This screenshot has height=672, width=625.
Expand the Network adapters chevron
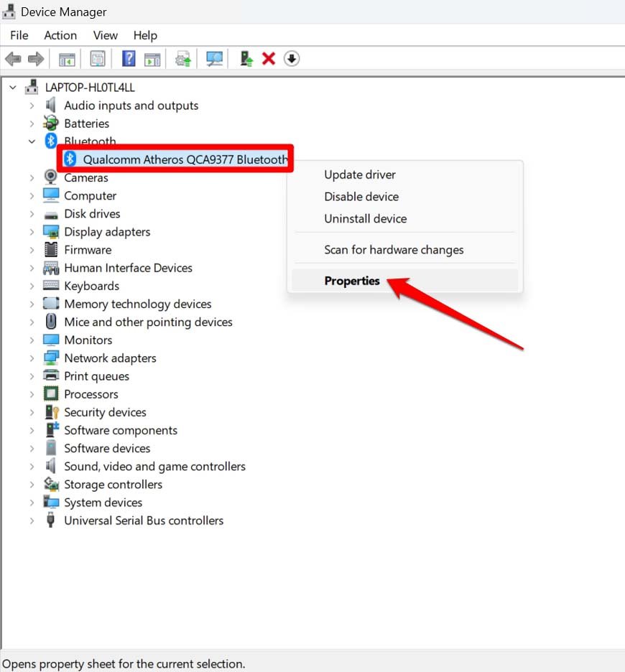(x=32, y=358)
